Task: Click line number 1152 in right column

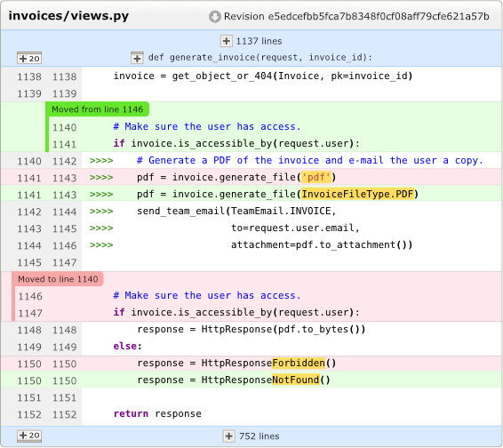Action: click(65, 414)
